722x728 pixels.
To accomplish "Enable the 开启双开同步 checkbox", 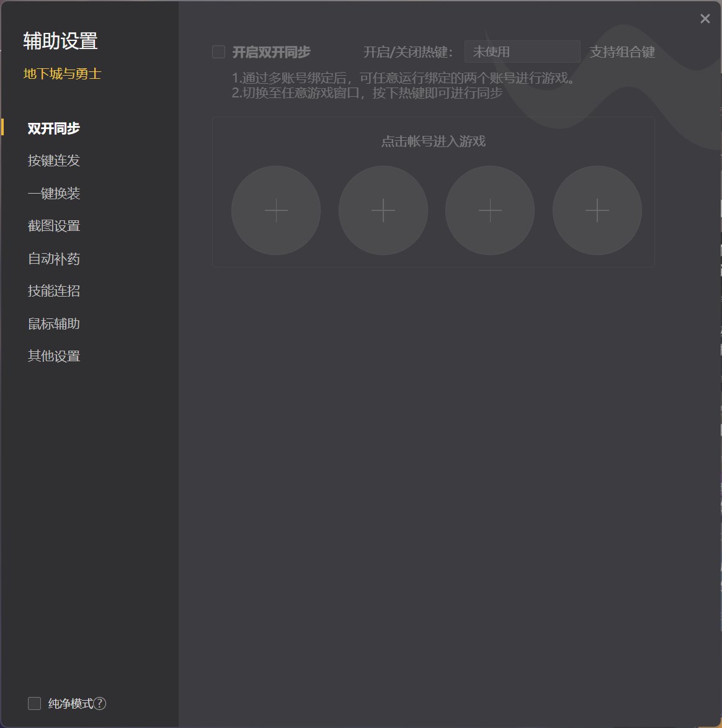I will coord(218,52).
